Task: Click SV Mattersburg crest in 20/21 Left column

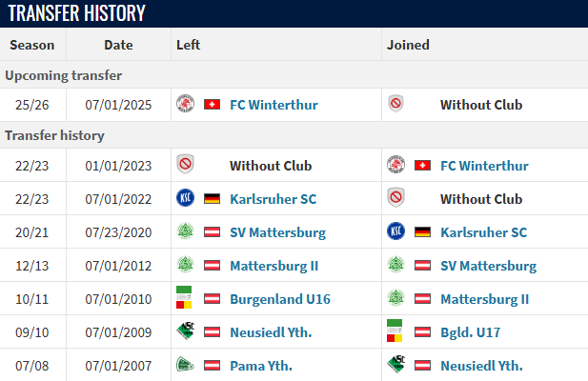Action: tap(185, 231)
